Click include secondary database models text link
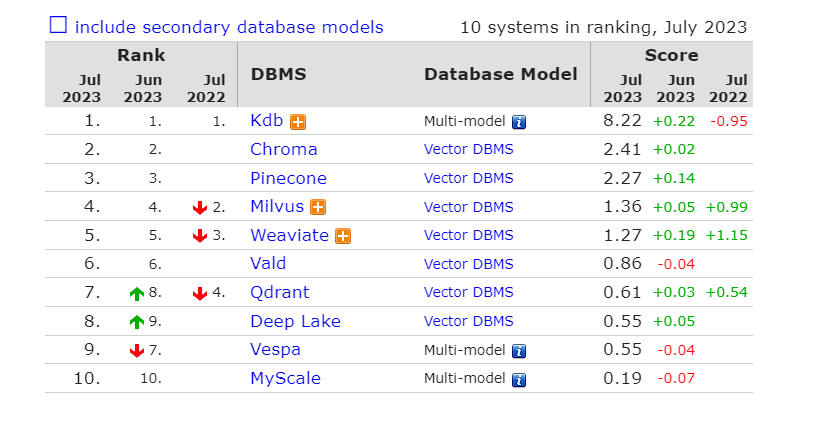The width and height of the screenshot is (815, 426). [229, 27]
